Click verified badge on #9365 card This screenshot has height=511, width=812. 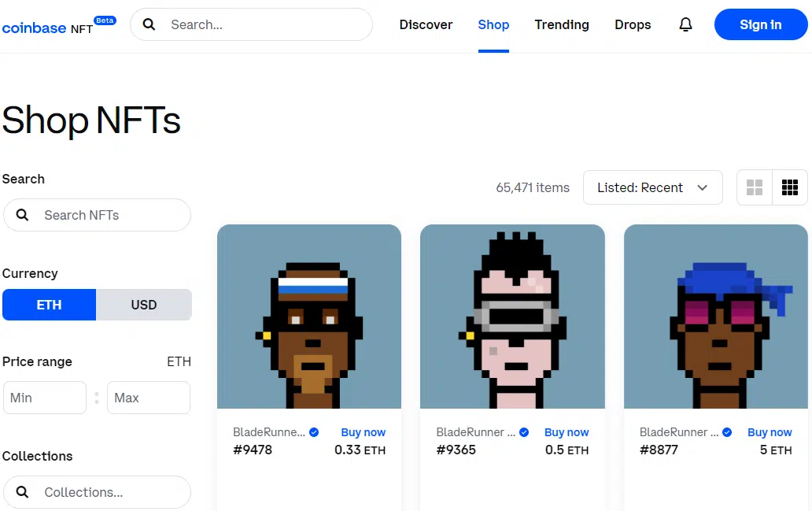tap(524, 432)
